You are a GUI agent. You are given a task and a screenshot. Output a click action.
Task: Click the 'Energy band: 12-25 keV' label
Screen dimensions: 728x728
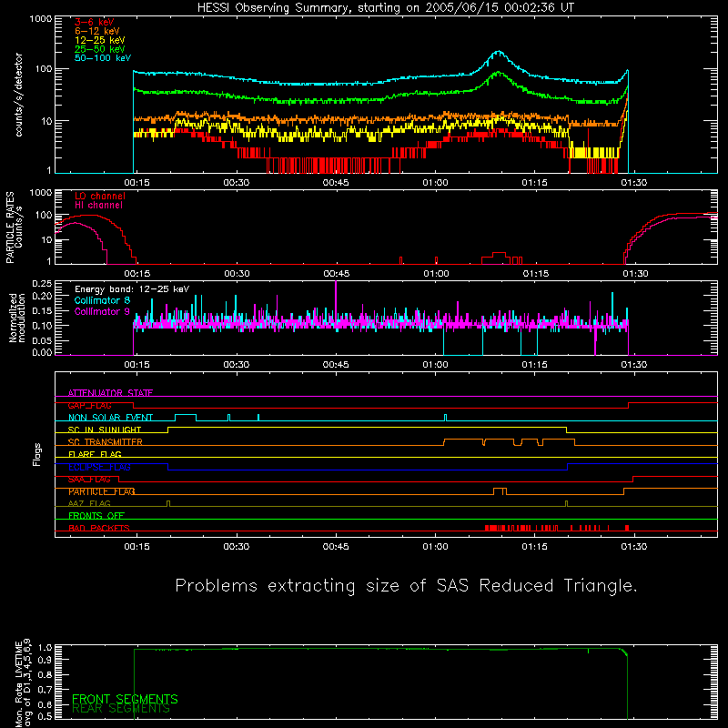132,289
